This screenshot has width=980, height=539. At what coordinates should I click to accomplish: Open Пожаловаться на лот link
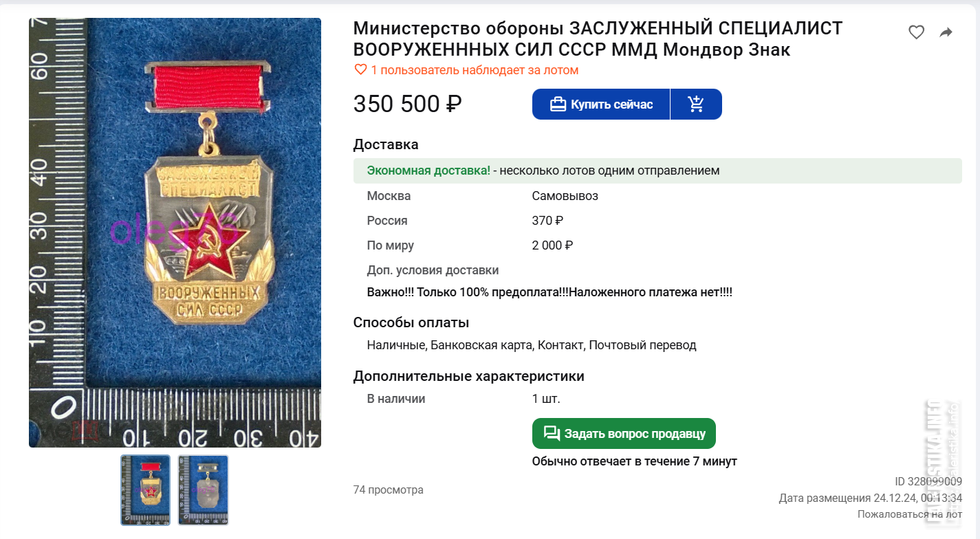(910, 514)
